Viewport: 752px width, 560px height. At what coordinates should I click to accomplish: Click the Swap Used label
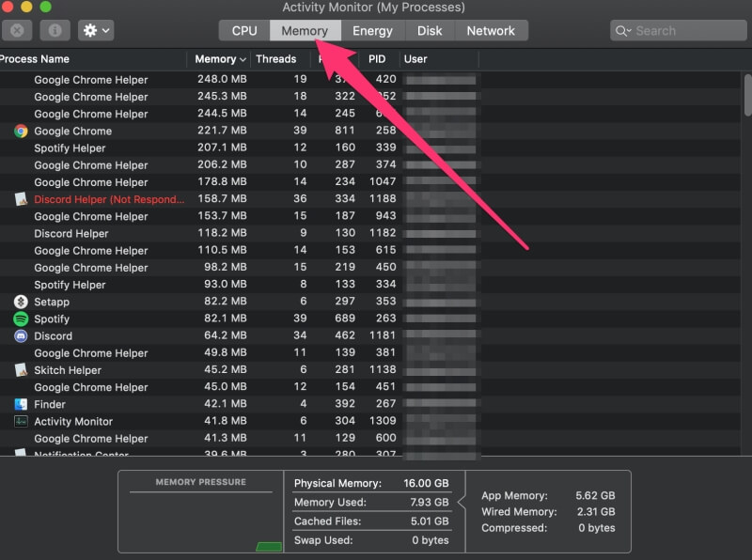323,540
